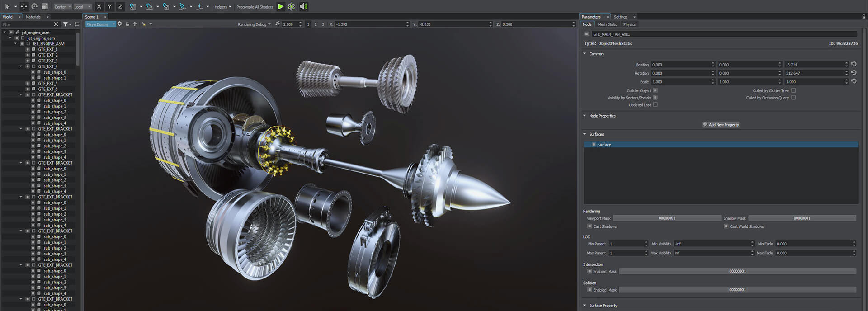Click Precompile All Shaders
The image size is (868, 311).
tap(255, 7)
